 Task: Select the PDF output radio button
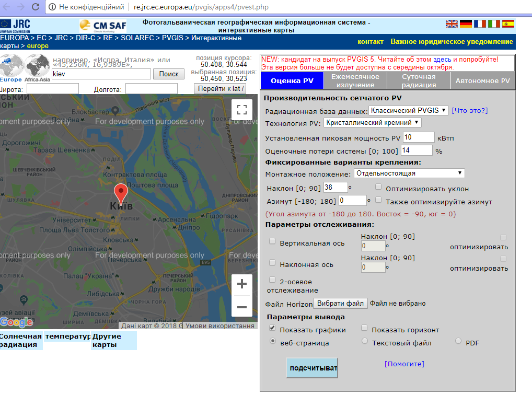(458, 341)
